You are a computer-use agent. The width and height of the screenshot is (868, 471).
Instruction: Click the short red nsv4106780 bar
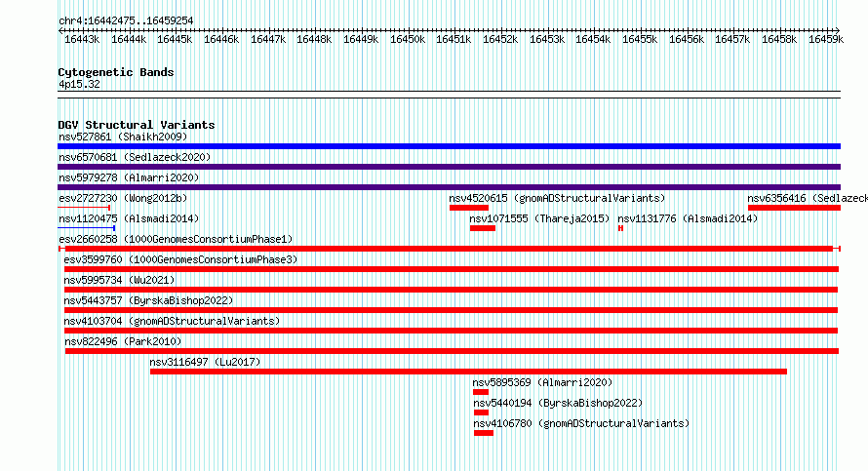(x=484, y=433)
